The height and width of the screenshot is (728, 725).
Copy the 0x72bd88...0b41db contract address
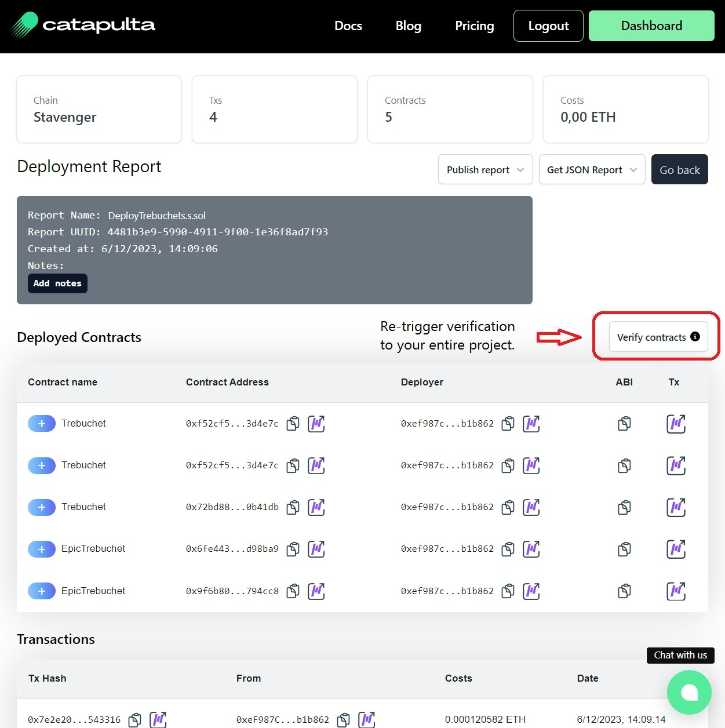(293, 507)
